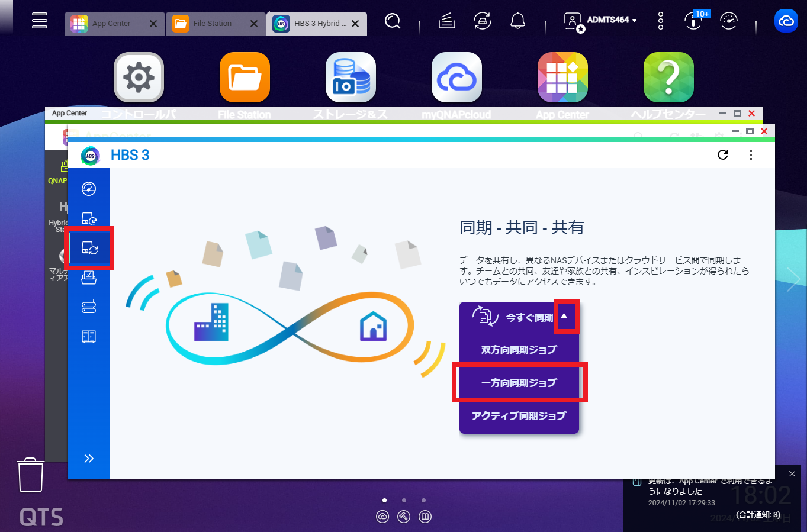Select アクティブ同期ジョブ menu item
Viewport: 807px width, 532px height.
519,416
